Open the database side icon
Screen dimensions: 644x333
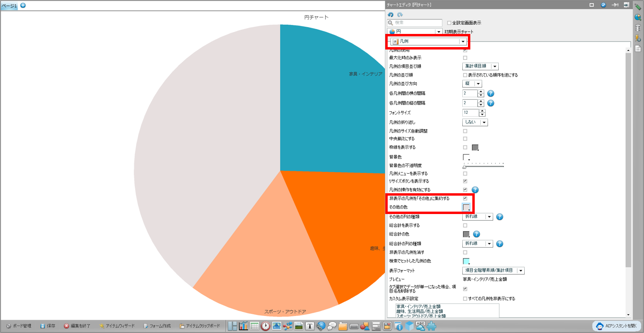coord(638,28)
